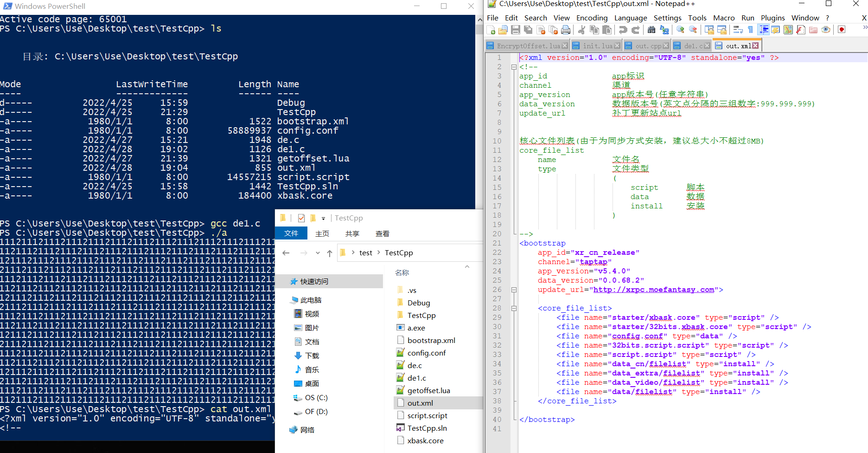The image size is (868, 453).
Task: Click the PowerShell vertical scrollbar thumb
Action: pos(479,29)
